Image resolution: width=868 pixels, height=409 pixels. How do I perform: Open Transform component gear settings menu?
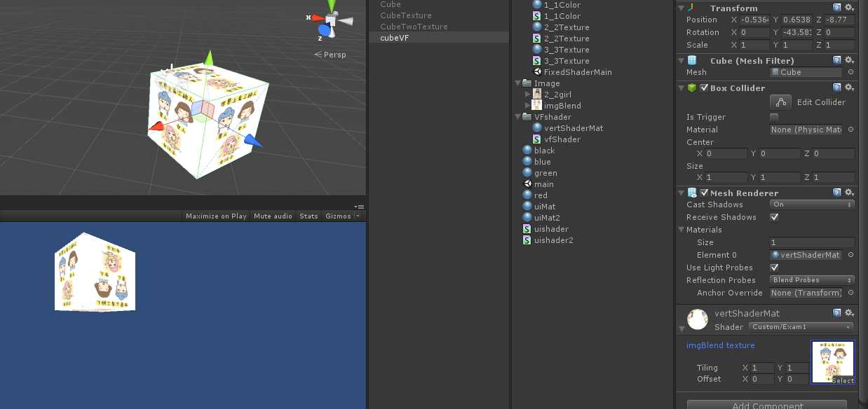pos(849,8)
